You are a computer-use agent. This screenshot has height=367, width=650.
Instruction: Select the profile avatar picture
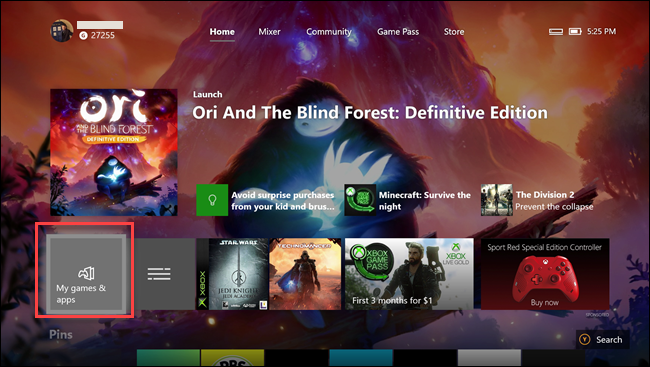(x=62, y=30)
